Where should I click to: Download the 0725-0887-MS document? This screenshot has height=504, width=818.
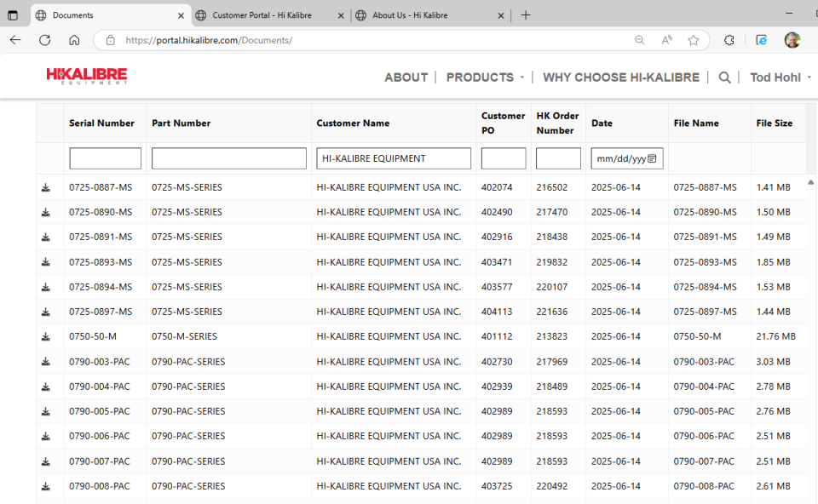pyautogui.click(x=46, y=187)
